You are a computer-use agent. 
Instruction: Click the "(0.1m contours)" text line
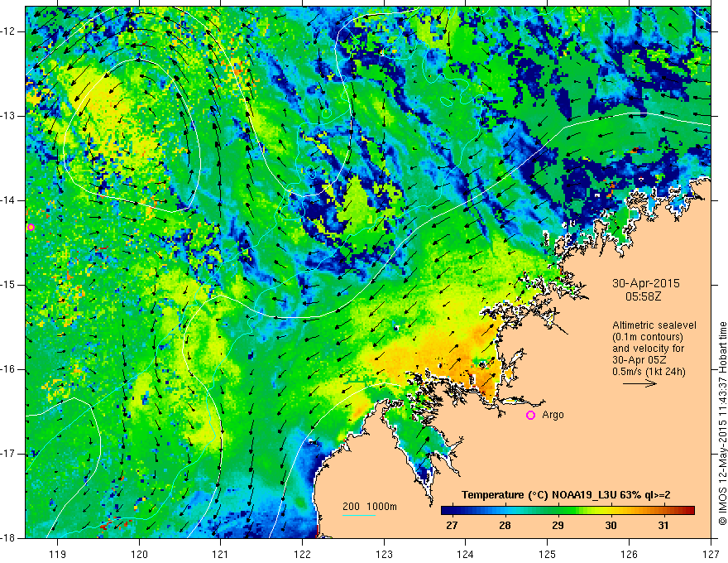[x=648, y=337]
